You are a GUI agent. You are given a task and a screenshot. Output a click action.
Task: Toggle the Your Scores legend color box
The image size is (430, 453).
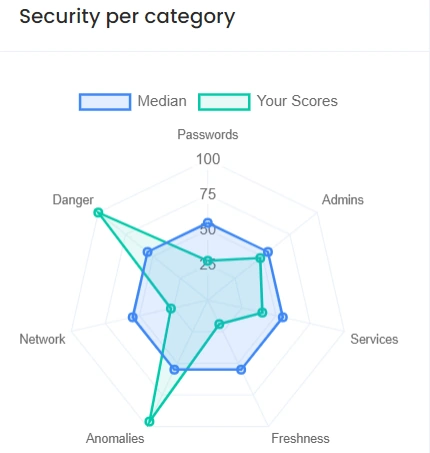[224, 102]
